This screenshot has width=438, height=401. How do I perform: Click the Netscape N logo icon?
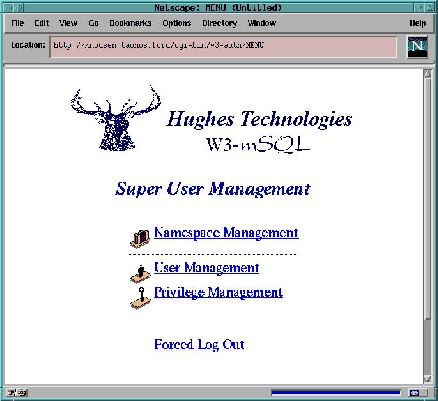pyautogui.click(x=417, y=47)
